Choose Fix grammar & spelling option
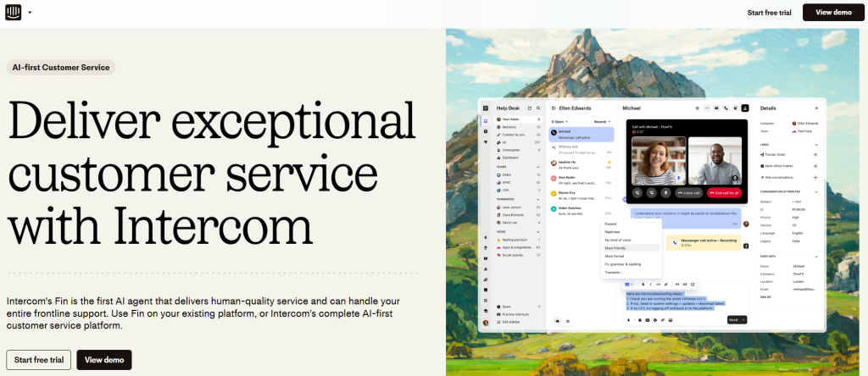Image resolution: width=868 pixels, height=376 pixels. 632,264
